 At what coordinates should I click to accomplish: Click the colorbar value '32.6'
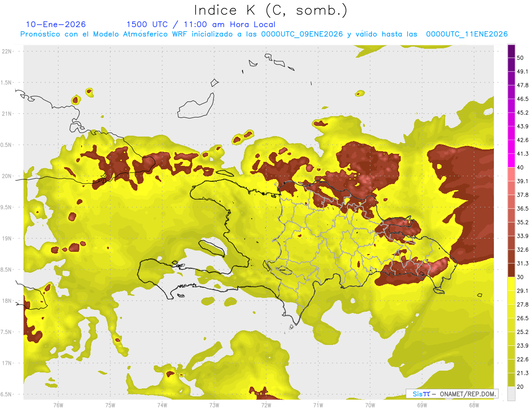(523, 250)
